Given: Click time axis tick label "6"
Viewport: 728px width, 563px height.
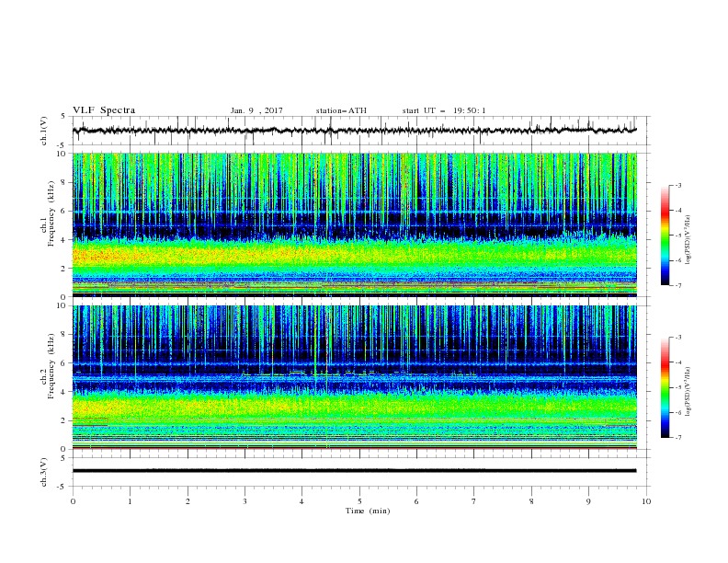Looking at the screenshot, I should point(416,501).
